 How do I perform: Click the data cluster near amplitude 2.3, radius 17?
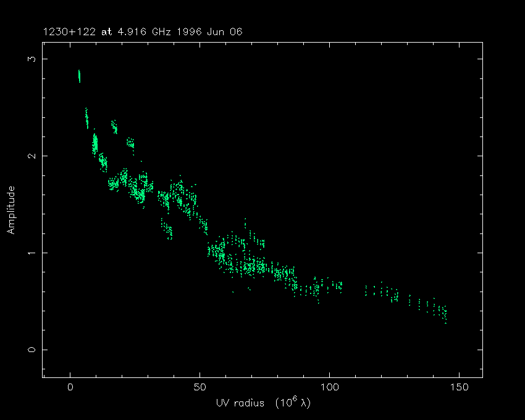(x=114, y=127)
